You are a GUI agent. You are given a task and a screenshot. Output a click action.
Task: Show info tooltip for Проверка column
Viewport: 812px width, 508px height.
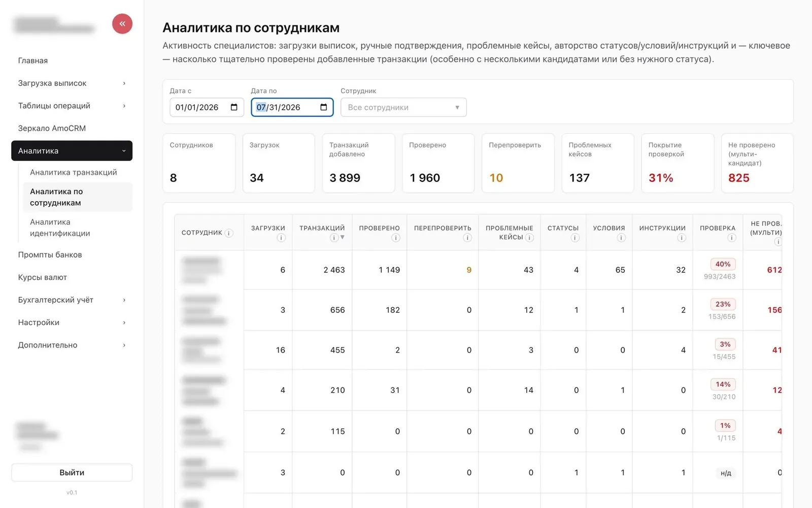pyautogui.click(x=732, y=238)
